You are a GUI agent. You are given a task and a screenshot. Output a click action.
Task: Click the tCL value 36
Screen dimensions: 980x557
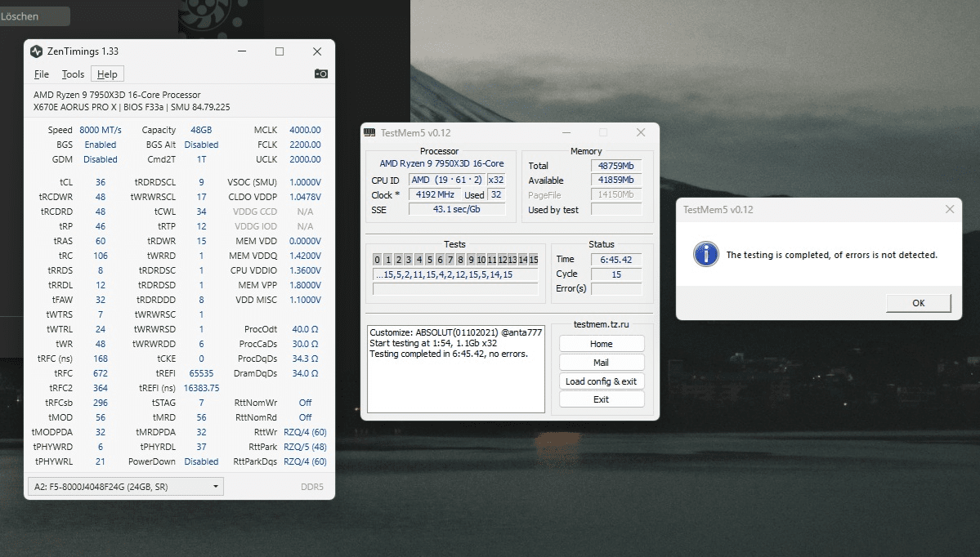tap(101, 182)
